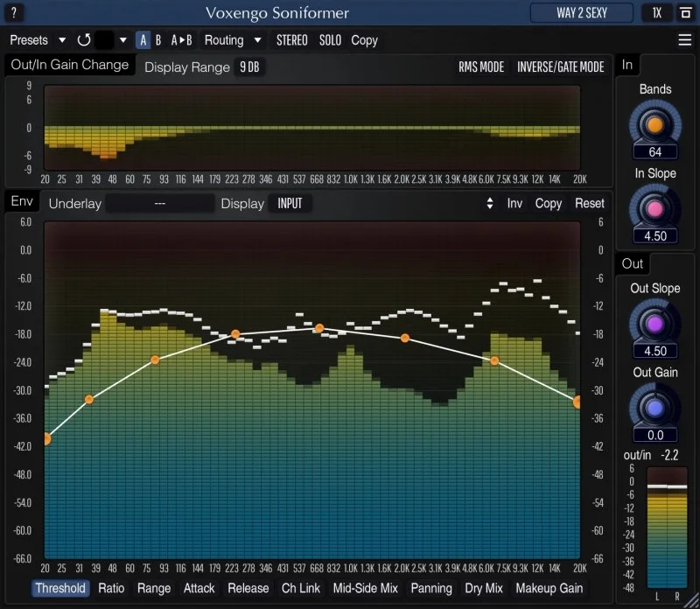Open the Presets dropdown arrow

[62, 40]
